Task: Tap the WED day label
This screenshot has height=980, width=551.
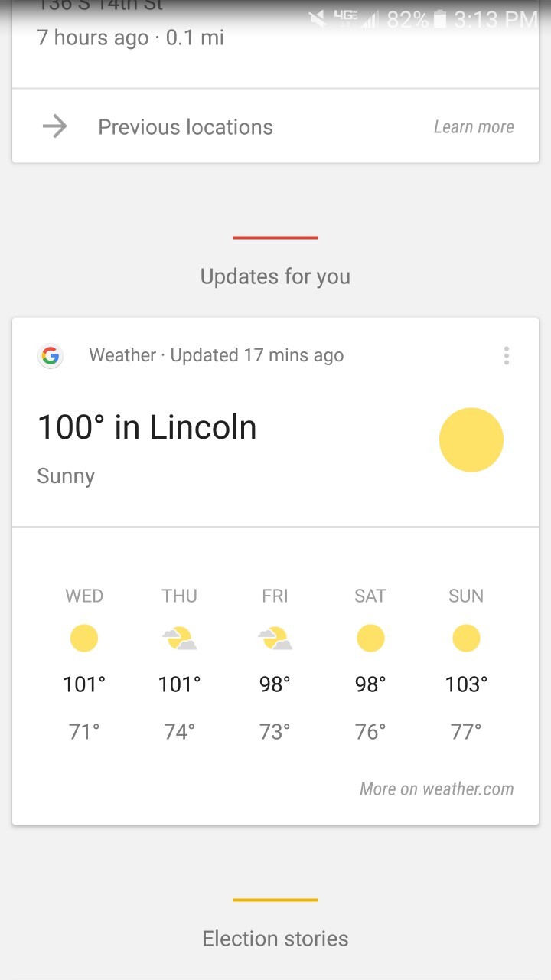Action: 84,596
